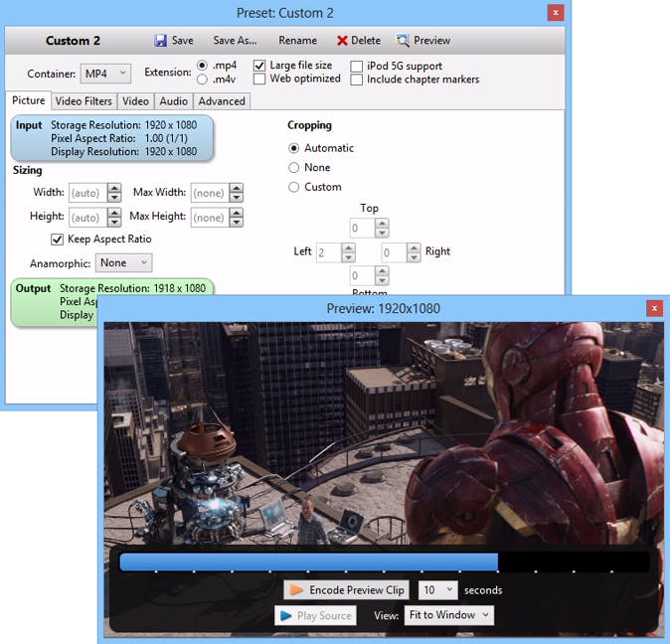This screenshot has height=644, width=670.
Task: Click the Rename button
Action: click(298, 41)
